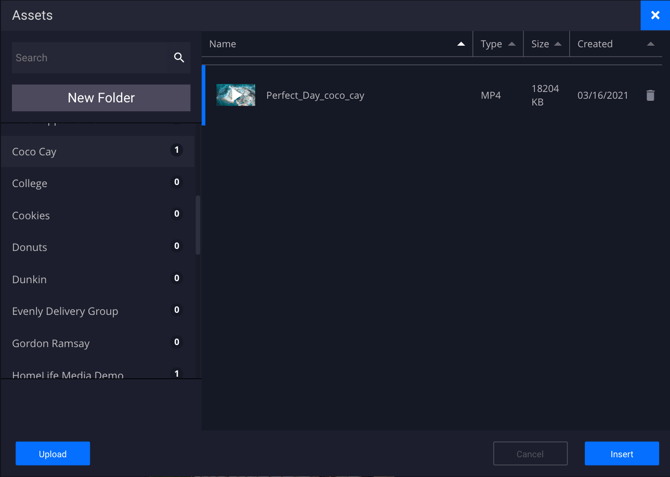
Task: Click the 18204 KB size cell
Action: (x=545, y=95)
